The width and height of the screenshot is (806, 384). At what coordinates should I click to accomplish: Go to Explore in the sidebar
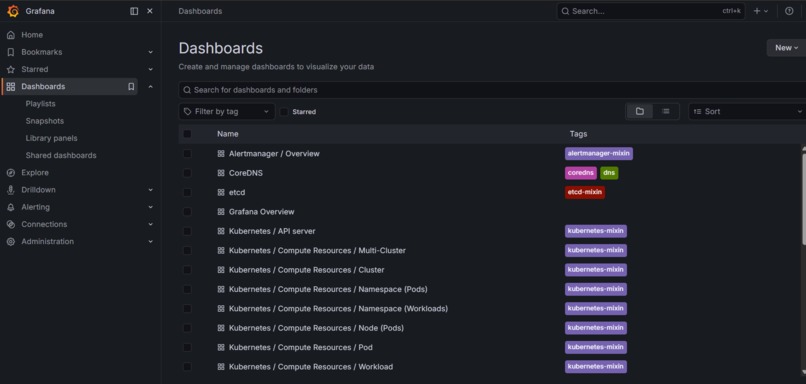pos(35,173)
